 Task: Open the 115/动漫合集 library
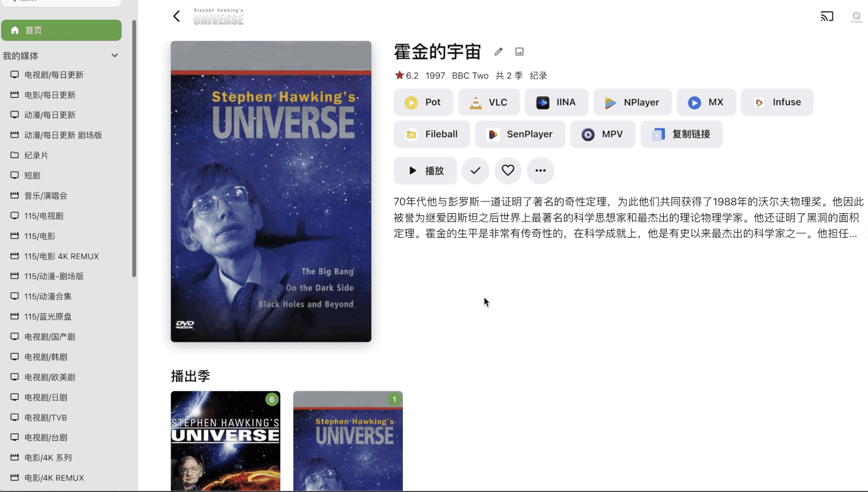click(61, 296)
